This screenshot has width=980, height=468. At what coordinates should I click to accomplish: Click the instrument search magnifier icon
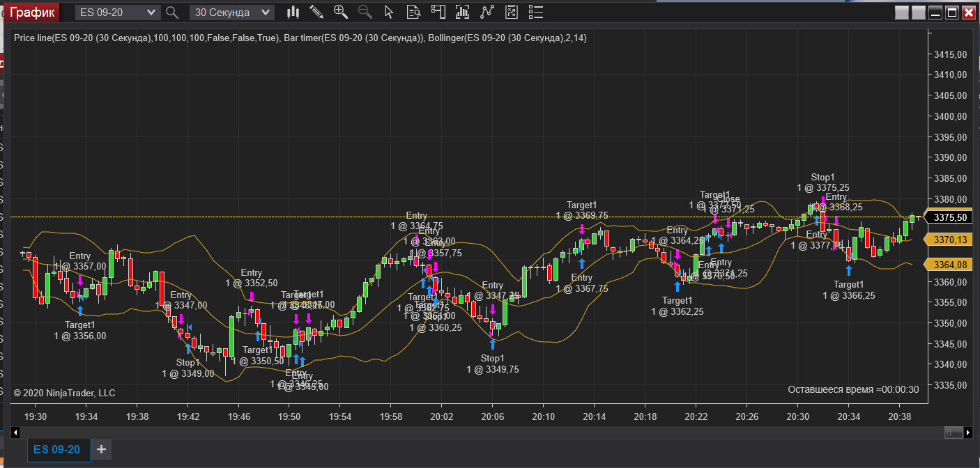pos(172,12)
